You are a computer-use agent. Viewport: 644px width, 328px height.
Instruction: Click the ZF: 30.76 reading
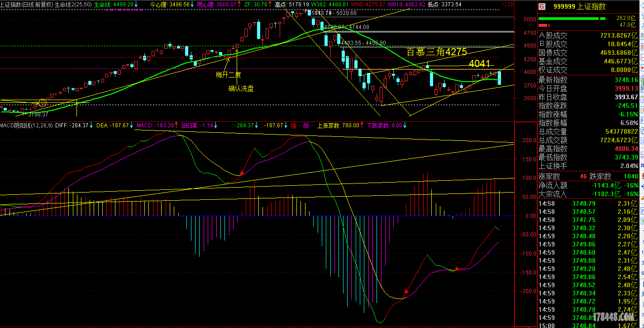tap(256, 4)
